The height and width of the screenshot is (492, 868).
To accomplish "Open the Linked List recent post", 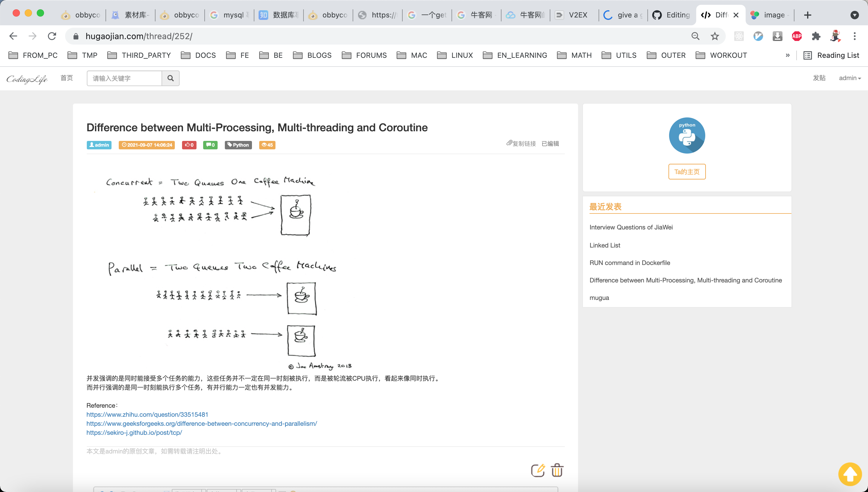I will 605,245.
